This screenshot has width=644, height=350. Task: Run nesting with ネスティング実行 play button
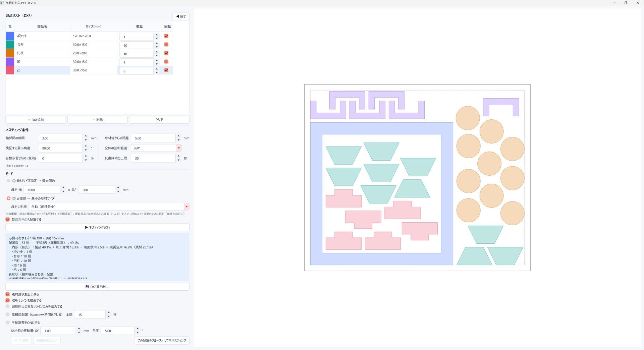click(97, 227)
